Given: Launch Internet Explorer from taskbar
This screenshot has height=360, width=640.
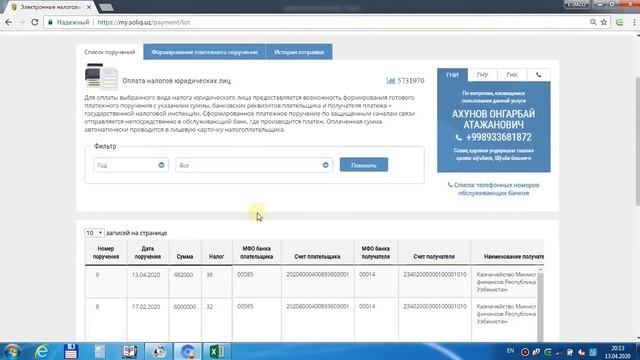Looking at the screenshot, I should 41,351.
